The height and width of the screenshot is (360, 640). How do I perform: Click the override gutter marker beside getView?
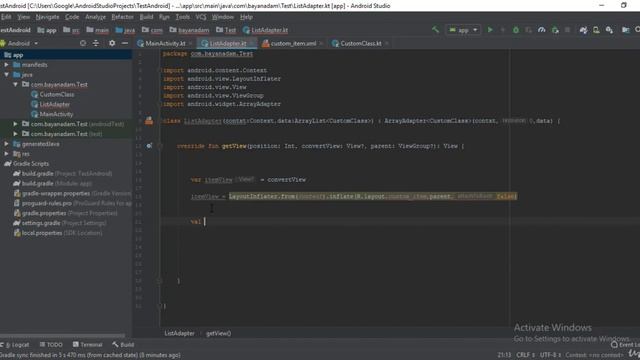point(149,146)
